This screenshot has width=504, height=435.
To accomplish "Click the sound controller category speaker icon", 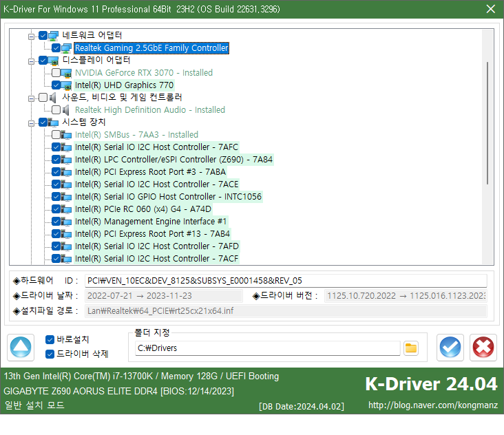I will pos(53,98).
